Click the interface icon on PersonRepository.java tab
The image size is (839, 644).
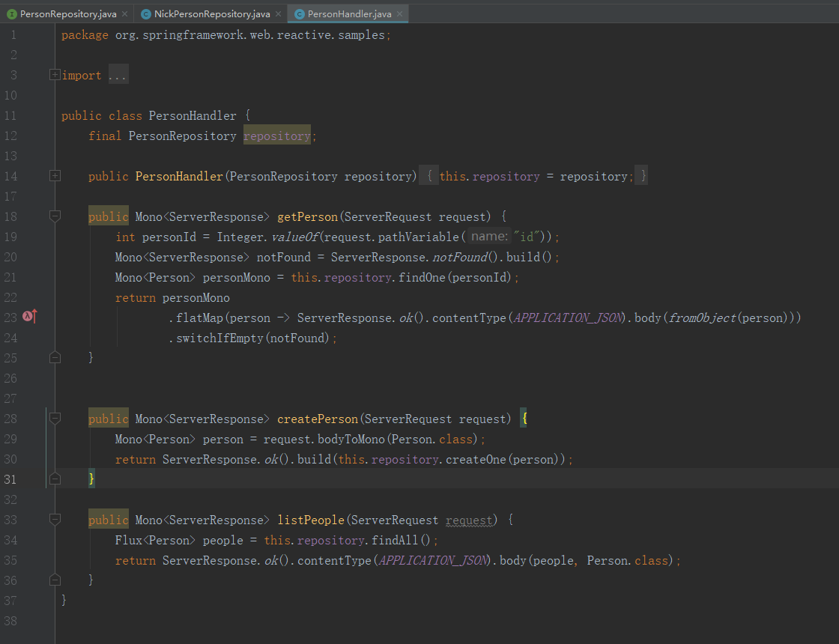pos(12,14)
